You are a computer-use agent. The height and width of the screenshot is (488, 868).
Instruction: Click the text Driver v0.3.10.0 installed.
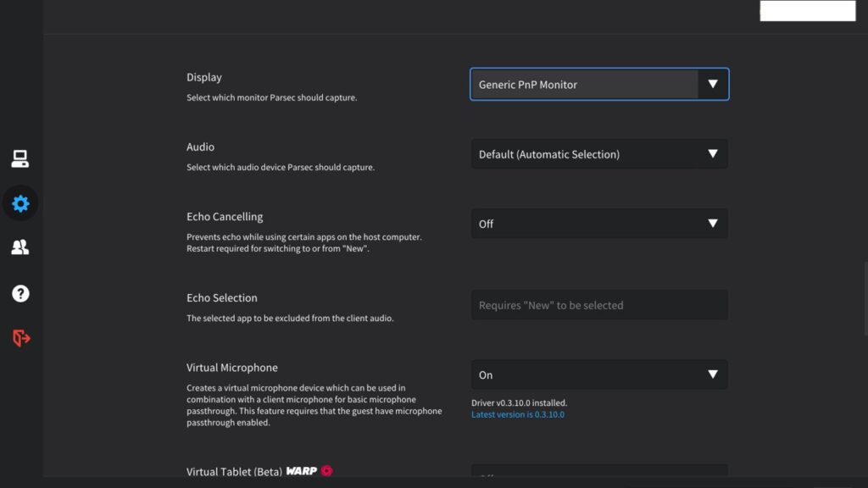point(520,402)
